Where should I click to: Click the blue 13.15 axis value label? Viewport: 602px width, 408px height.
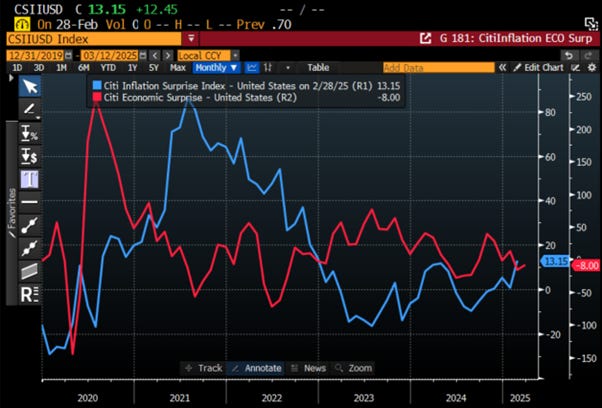tap(555, 261)
